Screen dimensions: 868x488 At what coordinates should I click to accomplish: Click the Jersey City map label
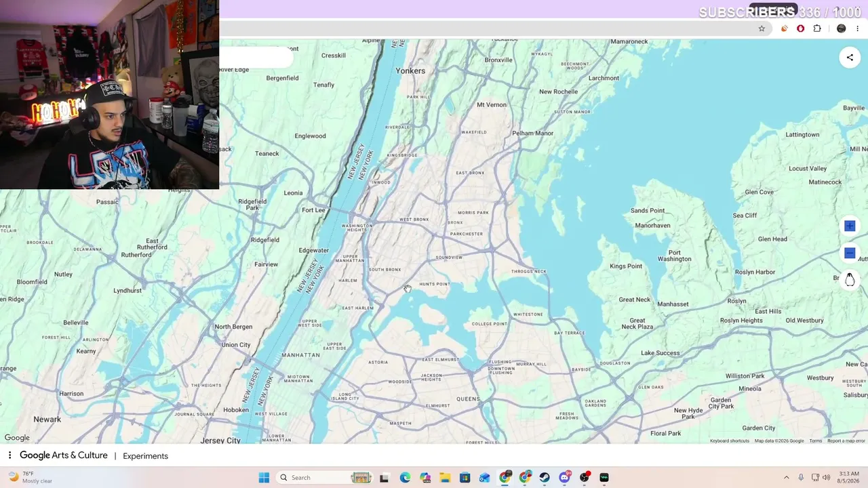(x=221, y=441)
